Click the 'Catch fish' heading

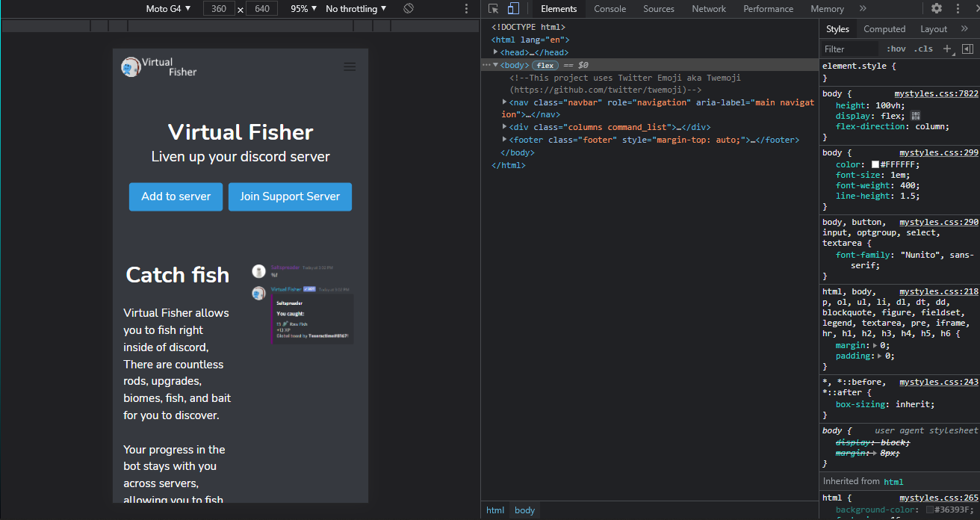coord(177,275)
